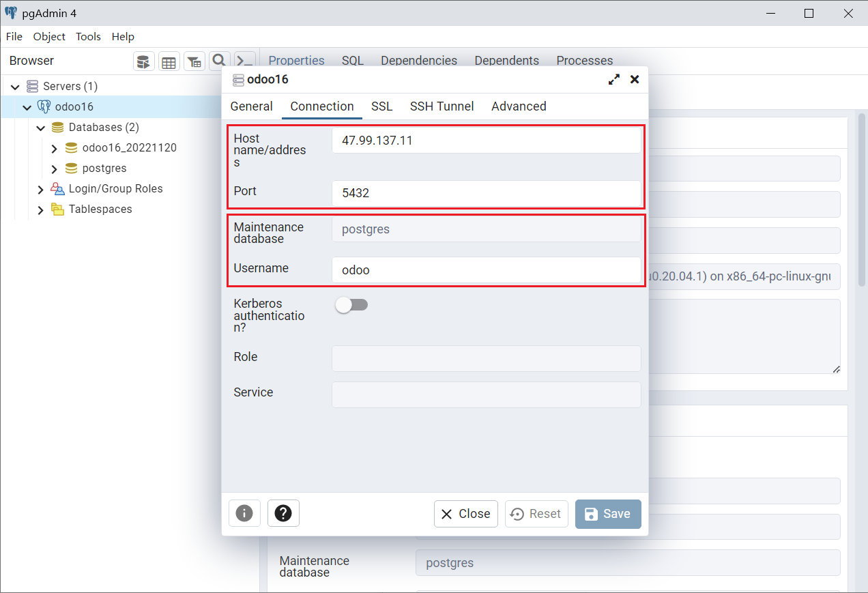Viewport: 868px width, 593px height.
Task: Expand the Login/Group Roles node
Action: [41, 189]
